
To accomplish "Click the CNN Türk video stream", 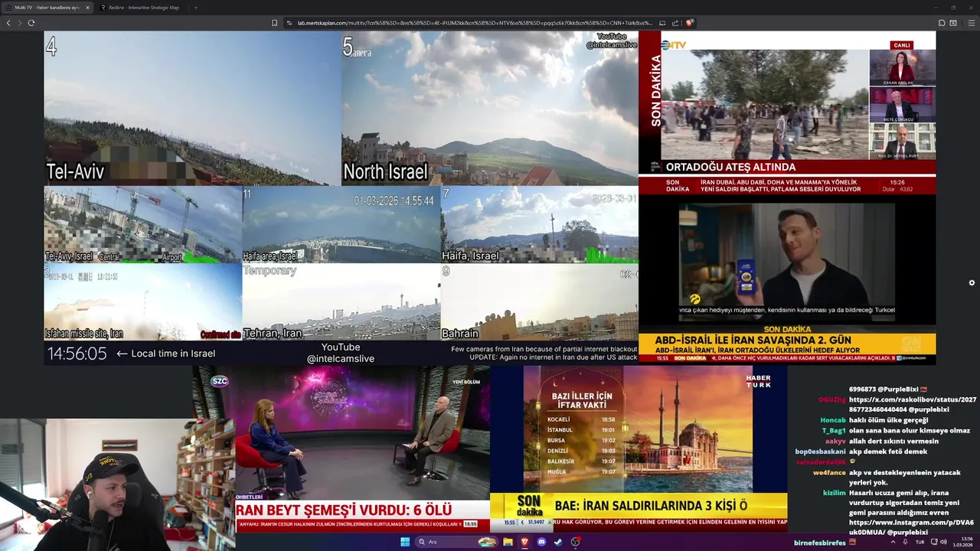I will [787, 281].
